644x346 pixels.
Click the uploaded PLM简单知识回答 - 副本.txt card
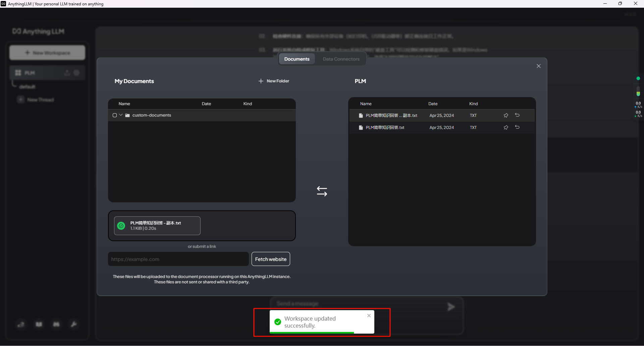click(x=157, y=226)
